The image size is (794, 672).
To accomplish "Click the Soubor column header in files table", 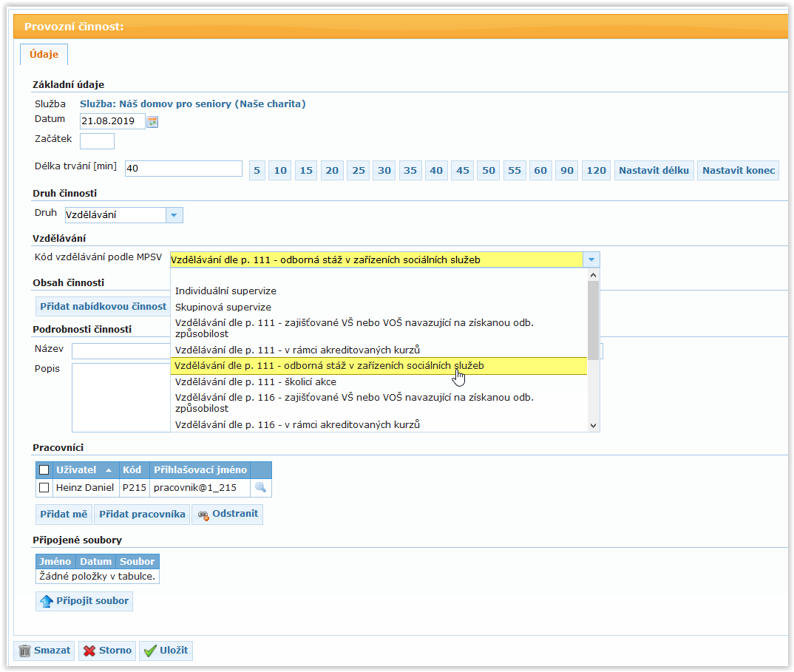I will 138,562.
